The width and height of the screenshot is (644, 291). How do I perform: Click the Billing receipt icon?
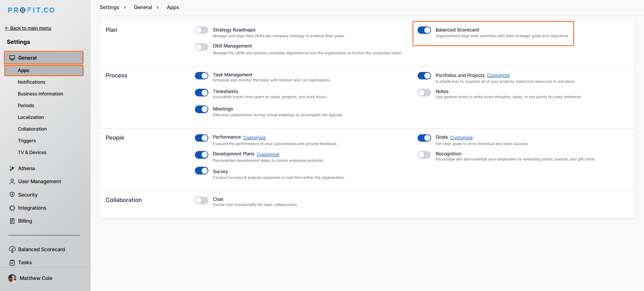[12, 221]
